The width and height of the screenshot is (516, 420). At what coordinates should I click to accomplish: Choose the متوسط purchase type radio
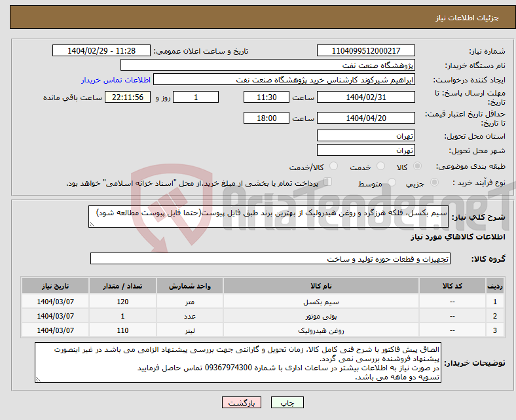click(392, 183)
